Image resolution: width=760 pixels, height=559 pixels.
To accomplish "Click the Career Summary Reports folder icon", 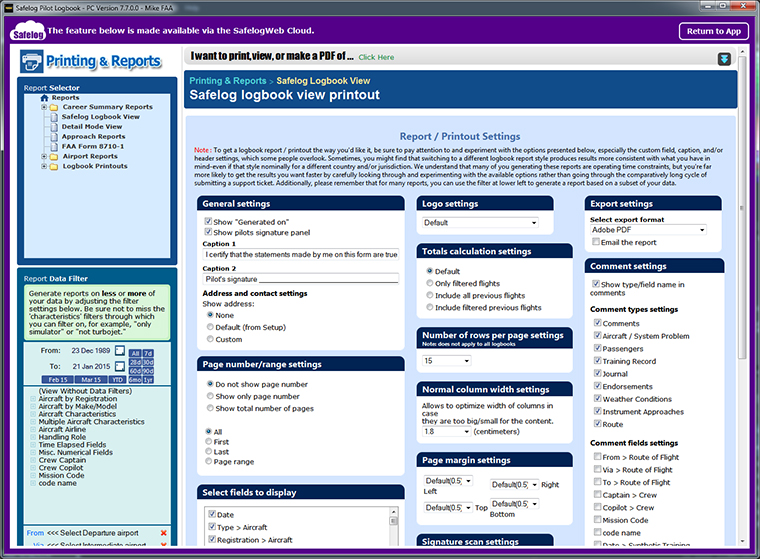I will point(53,107).
